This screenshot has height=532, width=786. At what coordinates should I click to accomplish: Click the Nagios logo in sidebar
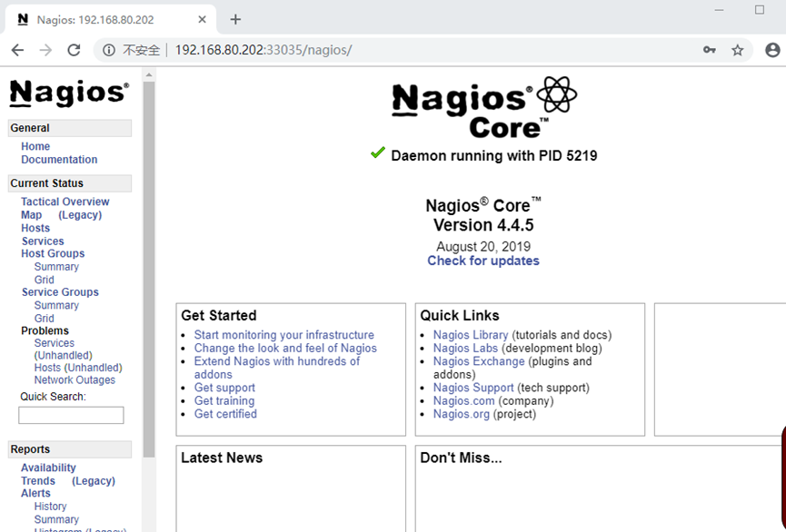coord(69,94)
